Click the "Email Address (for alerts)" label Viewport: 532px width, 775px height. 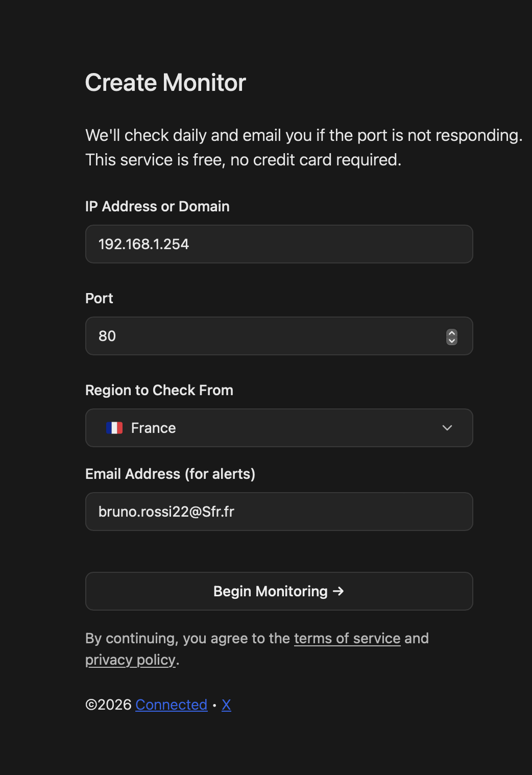pos(170,474)
